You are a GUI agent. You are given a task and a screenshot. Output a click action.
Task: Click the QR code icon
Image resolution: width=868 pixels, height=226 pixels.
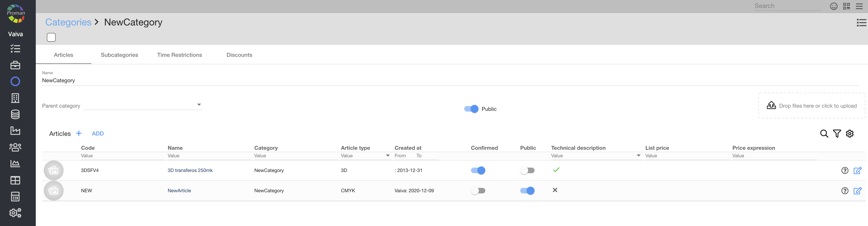click(846, 6)
